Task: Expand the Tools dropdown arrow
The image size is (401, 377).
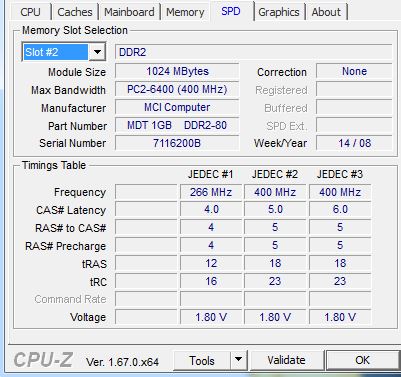Action: tap(239, 360)
